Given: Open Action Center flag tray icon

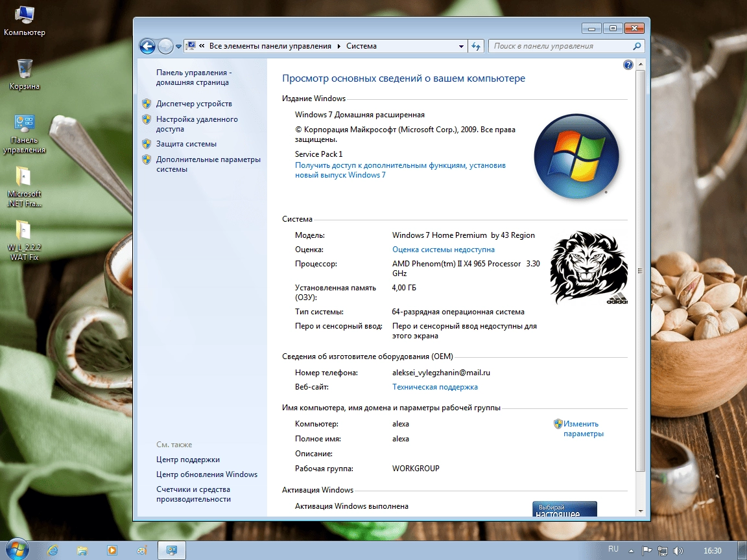Looking at the screenshot, I should click(646, 551).
